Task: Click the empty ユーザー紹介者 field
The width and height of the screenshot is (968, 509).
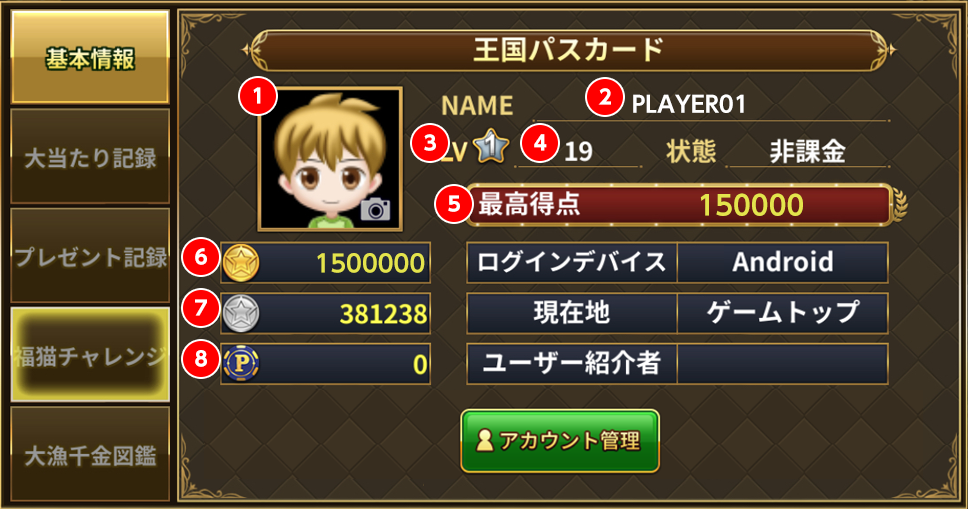Action: pos(783,363)
